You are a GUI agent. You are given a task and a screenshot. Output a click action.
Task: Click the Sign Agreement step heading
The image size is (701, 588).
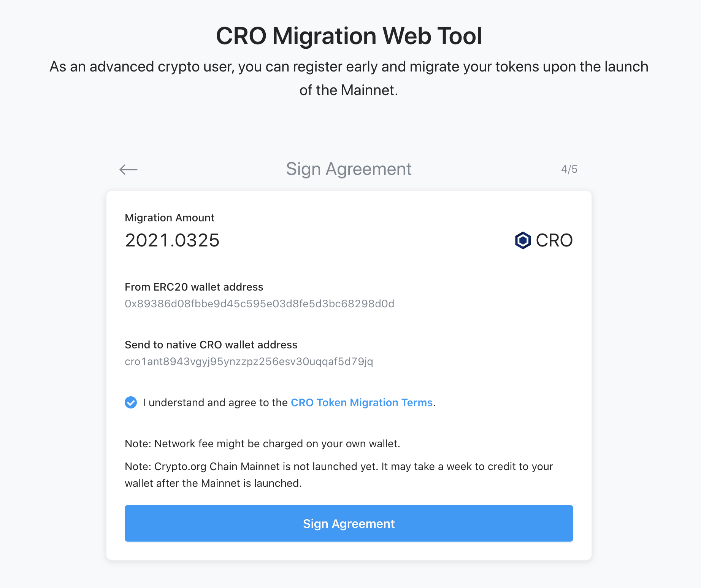click(349, 169)
